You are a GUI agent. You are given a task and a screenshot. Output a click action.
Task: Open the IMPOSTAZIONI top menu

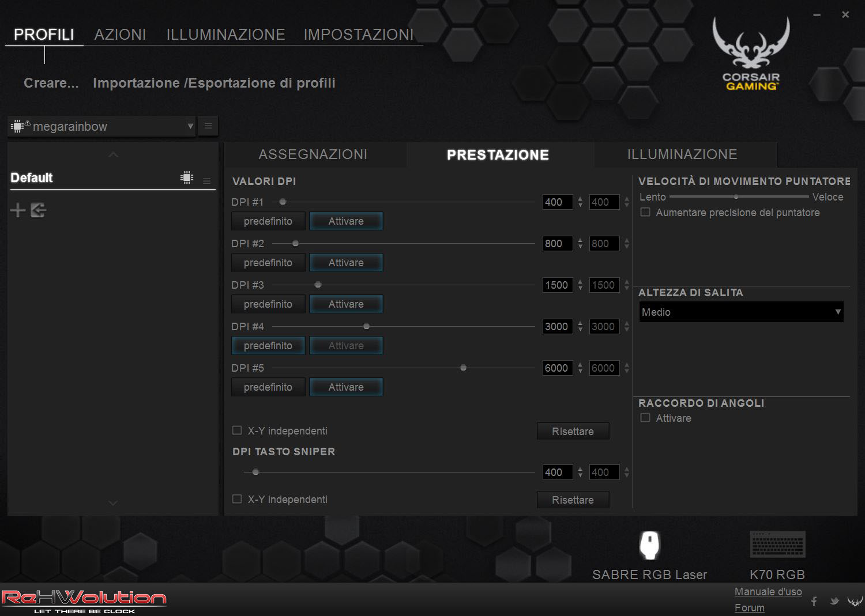click(x=358, y=35)
